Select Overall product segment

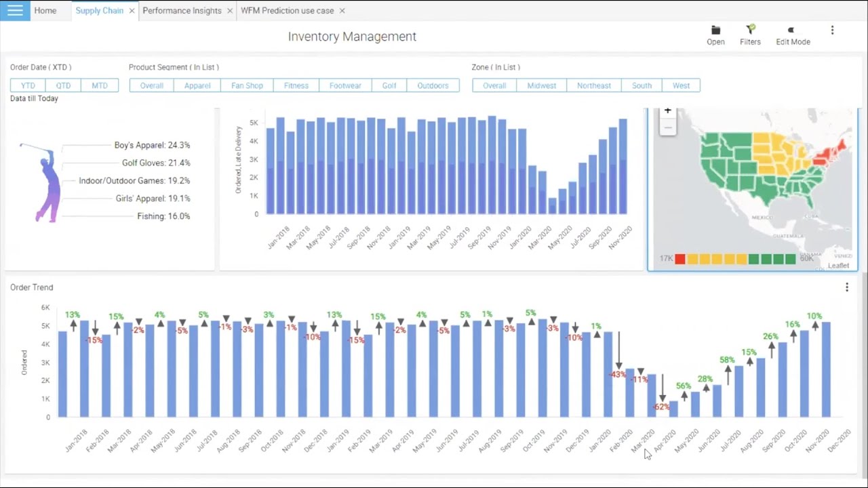(x=151, y=85)
